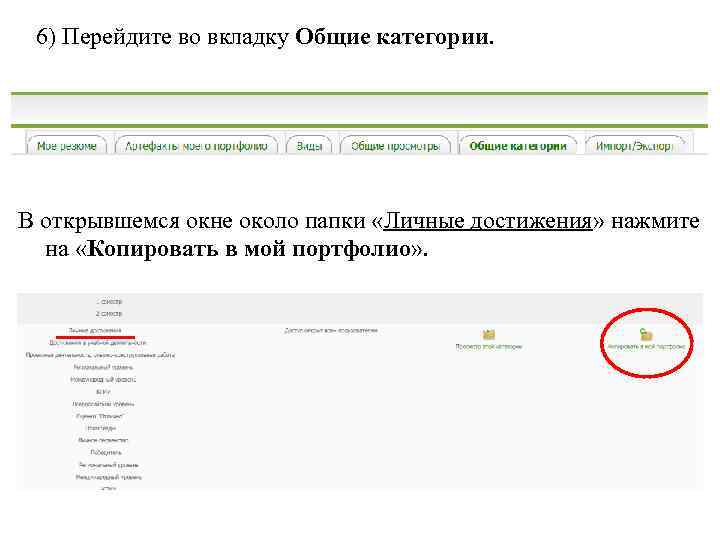Click the copy to my portfolio folder icon
Image resolution: width=720 pixels, height=540 pixels.
tap(646, 335)
